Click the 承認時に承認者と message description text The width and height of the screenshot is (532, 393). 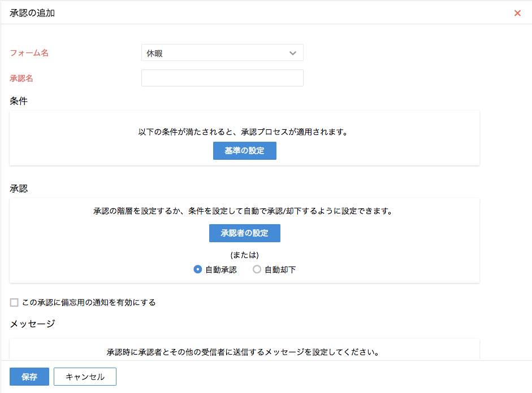[x=243, y=352]
